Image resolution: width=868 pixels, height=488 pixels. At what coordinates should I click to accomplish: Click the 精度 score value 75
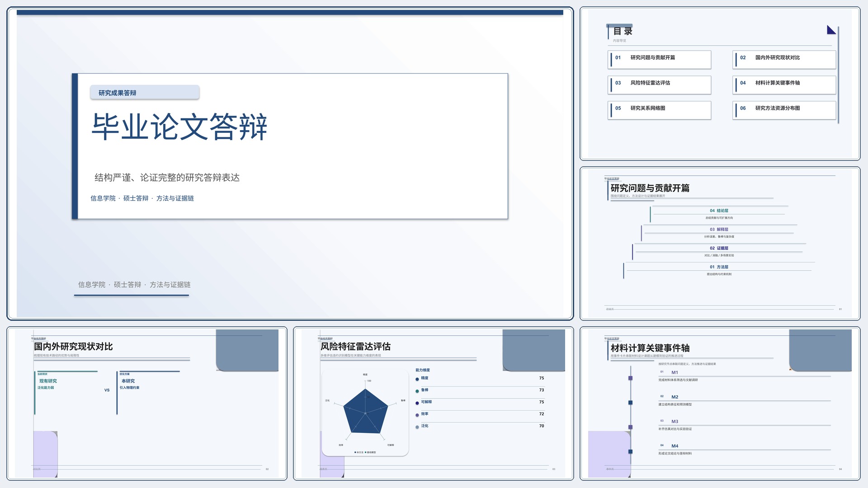pyautogui.click(x=542, y=378)
